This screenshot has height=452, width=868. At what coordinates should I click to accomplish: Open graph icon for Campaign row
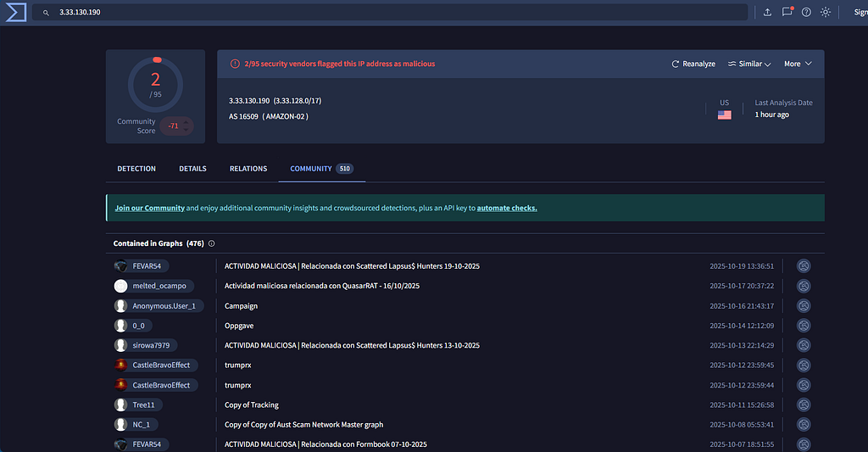tap(804, 306)
